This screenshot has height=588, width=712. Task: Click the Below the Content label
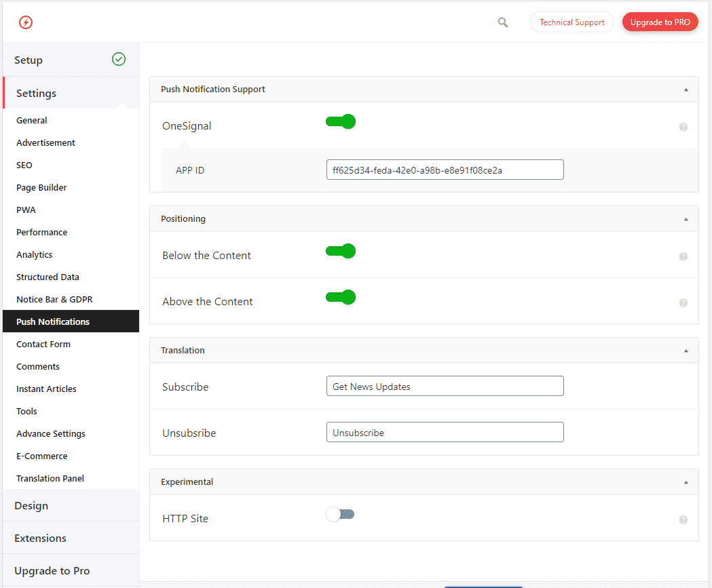click(206, 256)
